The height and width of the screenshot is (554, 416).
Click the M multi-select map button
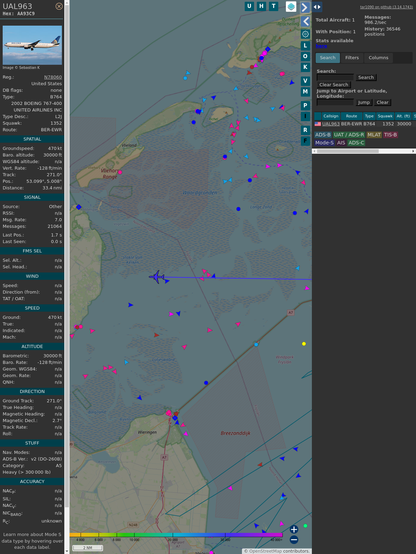click(305, 92)
